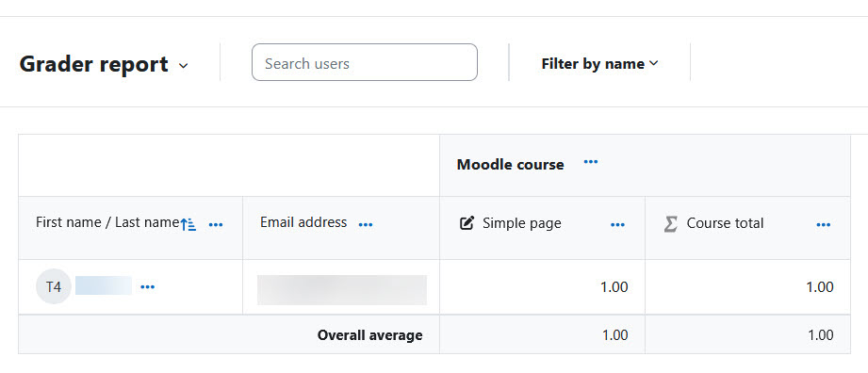The image size is (868, 373).
Task: Open the Simple page activity link
Action: (521, 223)
